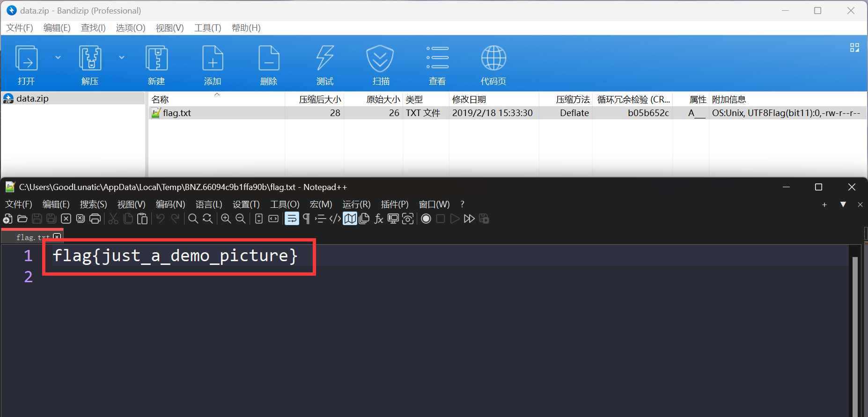Image resolution: width=868 pixels, height=417 pixels.
Task: Expand the dropdown arrow beside 打开
Action: tap(58, 57)
